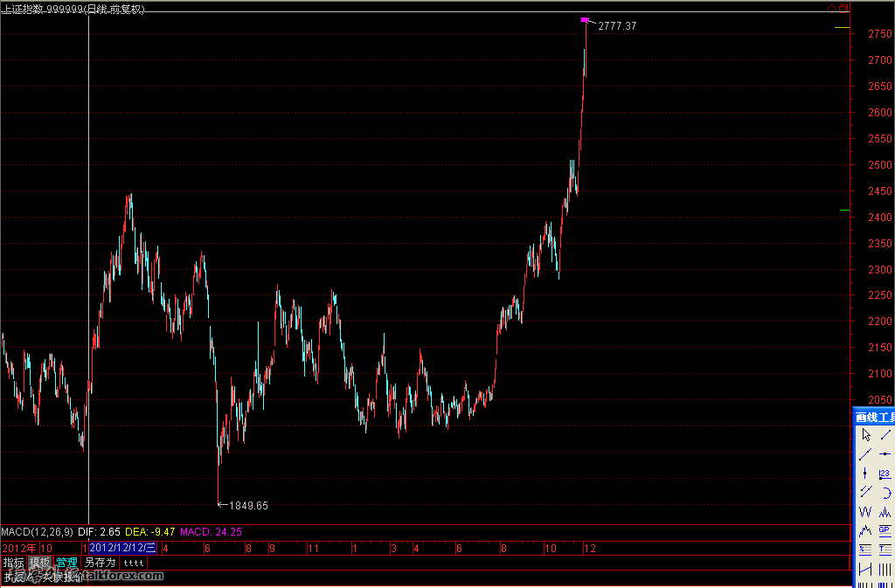Select the 123 price label line tool
Image resolution: width=895 pixels, height=588 pixels.
[x=885, y=474]
